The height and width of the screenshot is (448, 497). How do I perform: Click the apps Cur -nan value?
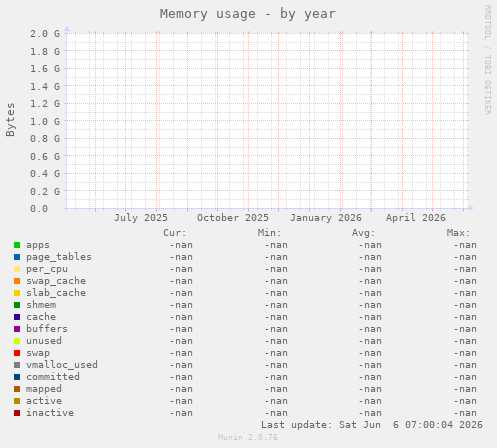(x=181, y=245)
